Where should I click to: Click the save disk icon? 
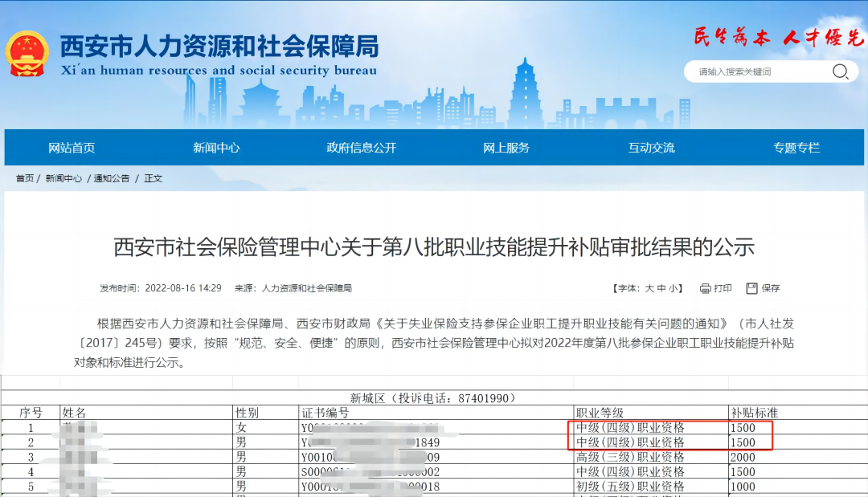coord(751,288)
